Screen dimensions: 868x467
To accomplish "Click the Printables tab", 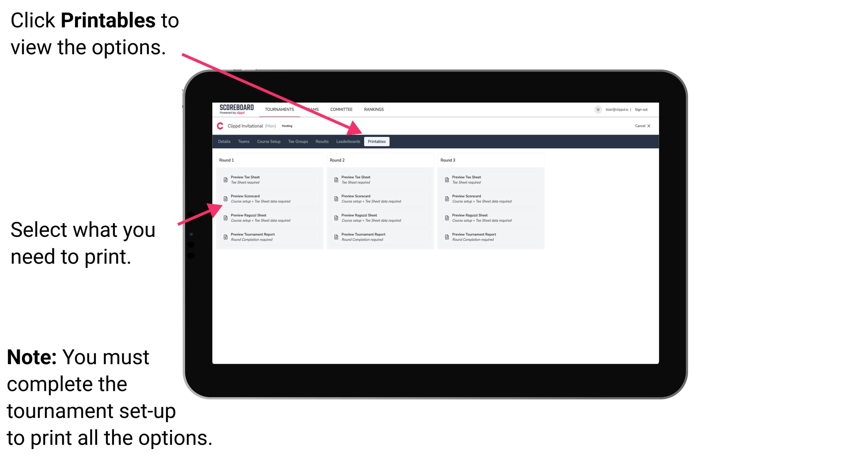I will coord(377,142).
